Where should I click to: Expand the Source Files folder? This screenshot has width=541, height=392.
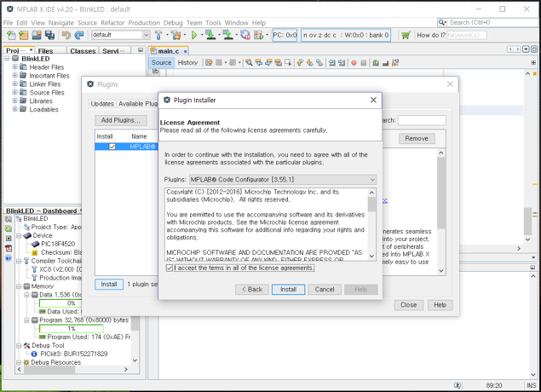(14, 93)
